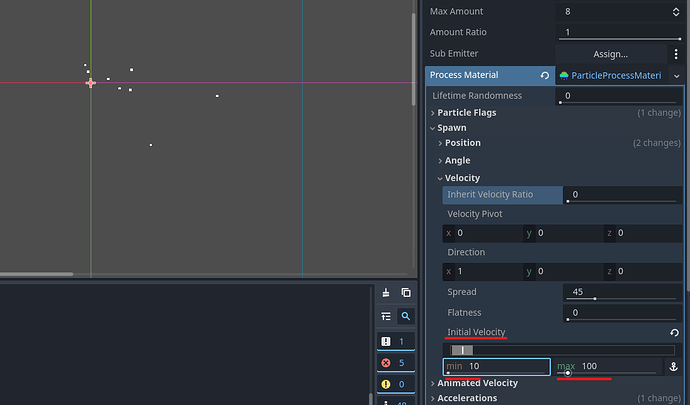Expand the Particle Flags section
Viewport: 690px width, 405px height.
click(x=467, y=112)
